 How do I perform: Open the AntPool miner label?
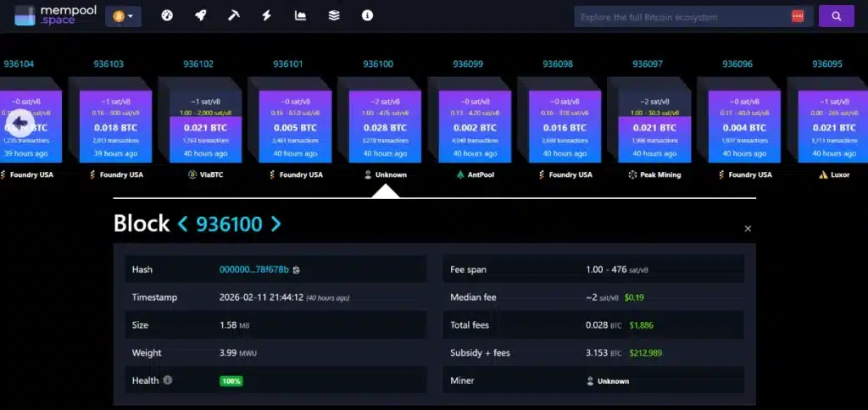point(481,175)
